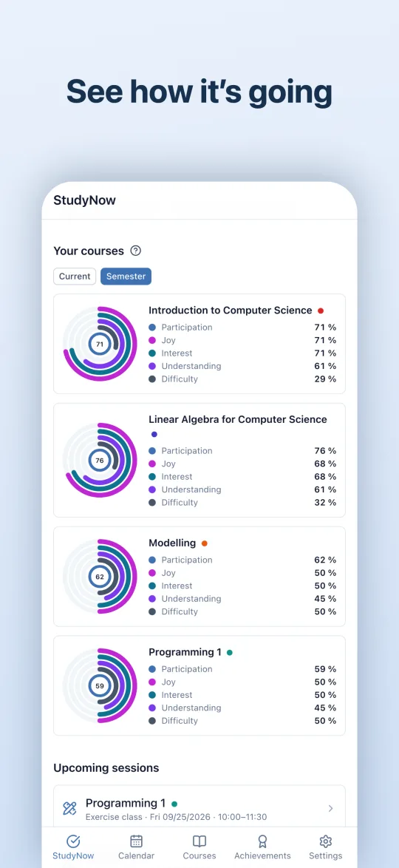Click the donut chart showing 71
This screenshot has height=868, width=399.
(x=100, y=344)
